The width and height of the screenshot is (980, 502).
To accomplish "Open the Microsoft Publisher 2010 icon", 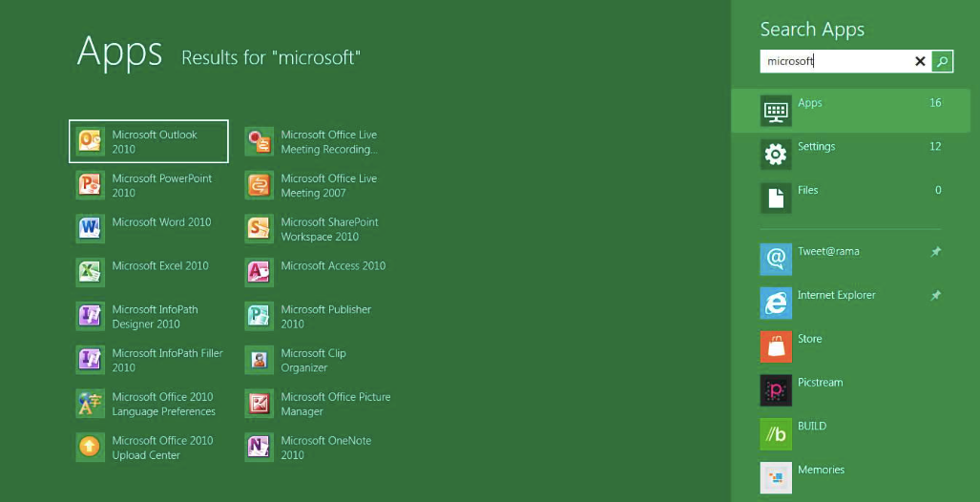I will point(259,316).
